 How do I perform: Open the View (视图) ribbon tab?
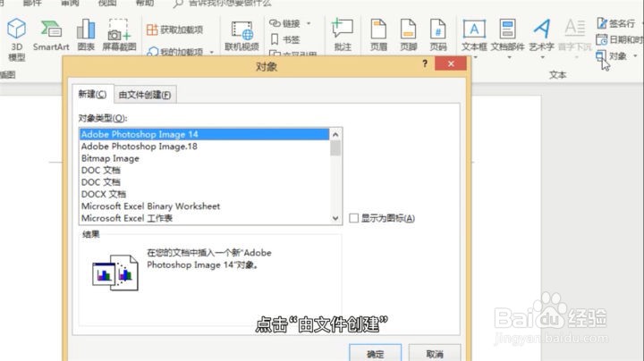coord(107,4)
